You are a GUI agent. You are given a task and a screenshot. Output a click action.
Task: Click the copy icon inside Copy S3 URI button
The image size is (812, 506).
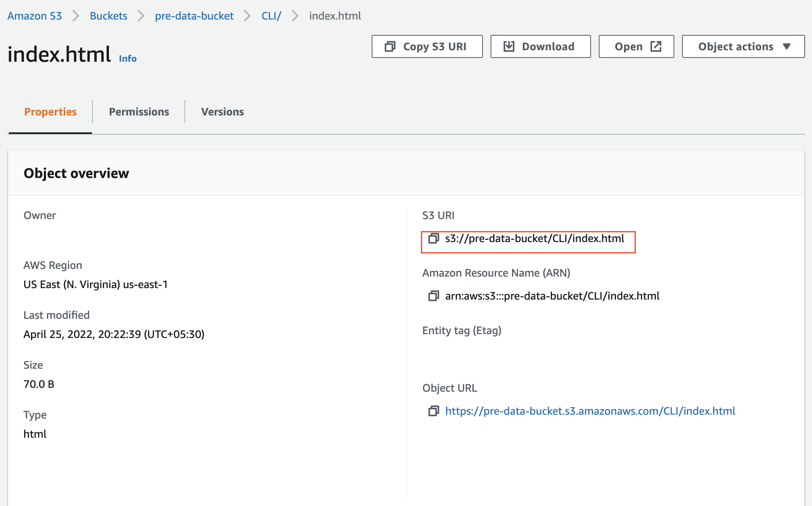pos(390,46)
